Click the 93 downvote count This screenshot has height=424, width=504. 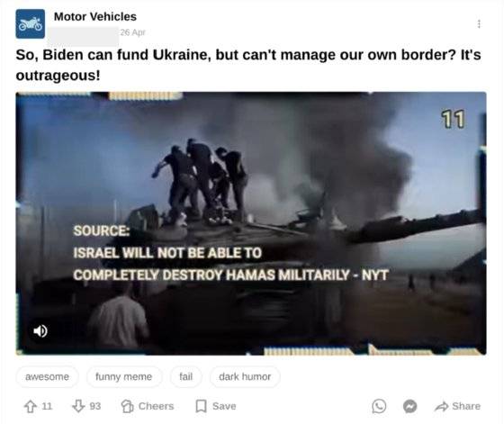[95, 406]
